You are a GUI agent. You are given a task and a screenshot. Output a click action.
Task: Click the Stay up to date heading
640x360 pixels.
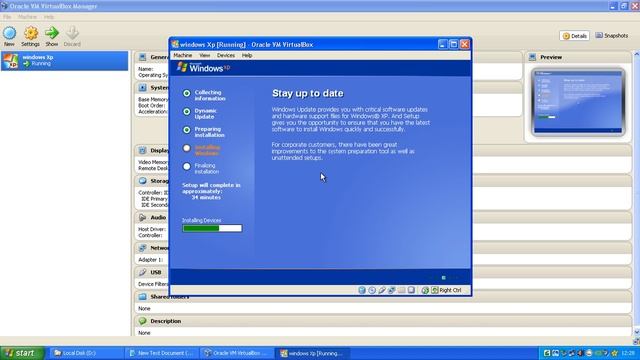tap(308, 93)
